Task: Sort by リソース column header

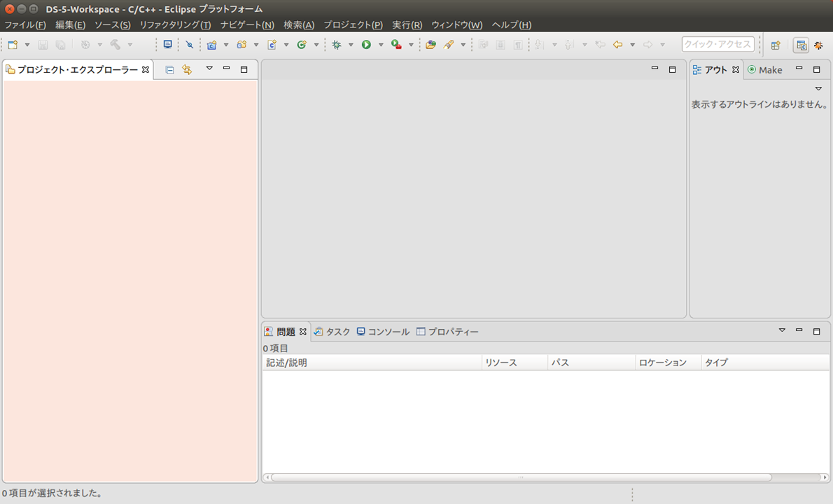Action: coord(514,363)
